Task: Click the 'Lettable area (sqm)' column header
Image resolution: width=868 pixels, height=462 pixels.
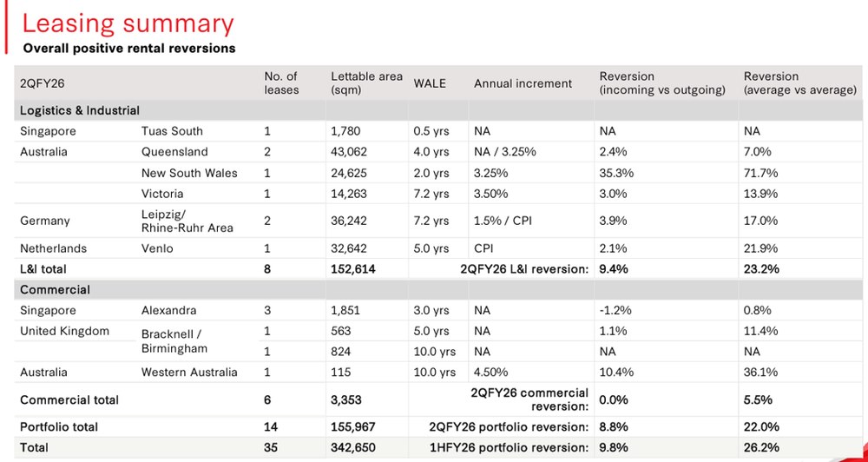Action: point(366,83)
